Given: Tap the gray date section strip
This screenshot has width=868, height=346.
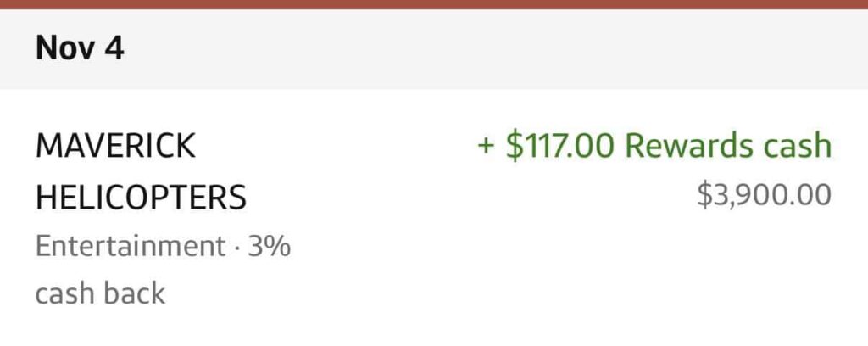Looking at the screenshot, I should click(509, 48).
